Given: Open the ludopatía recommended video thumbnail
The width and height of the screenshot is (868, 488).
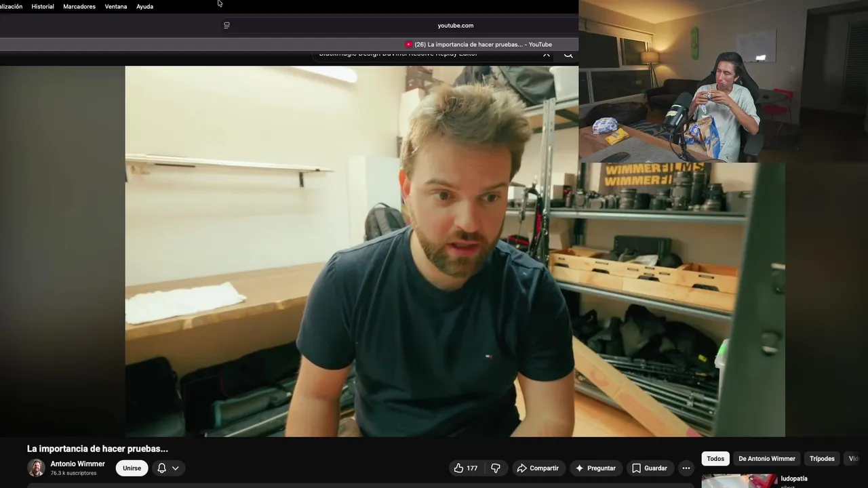Looking at the screenshot, I should coord(739,481).
